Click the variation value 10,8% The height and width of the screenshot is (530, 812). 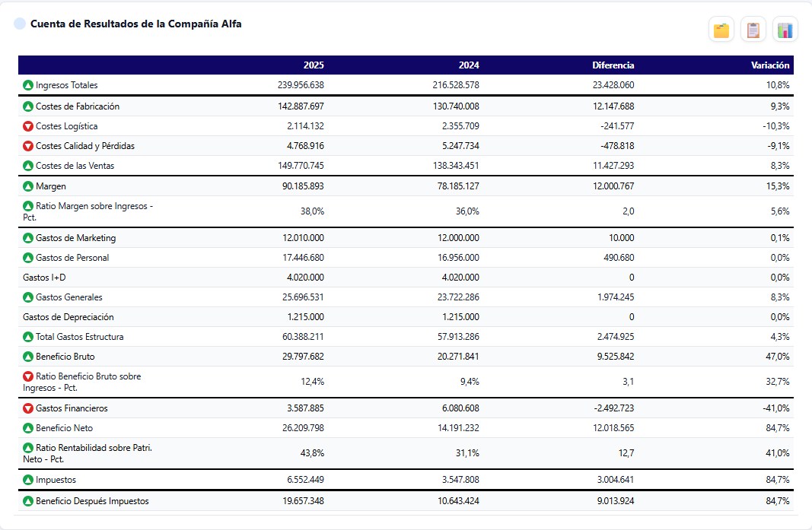click(778, 85)
